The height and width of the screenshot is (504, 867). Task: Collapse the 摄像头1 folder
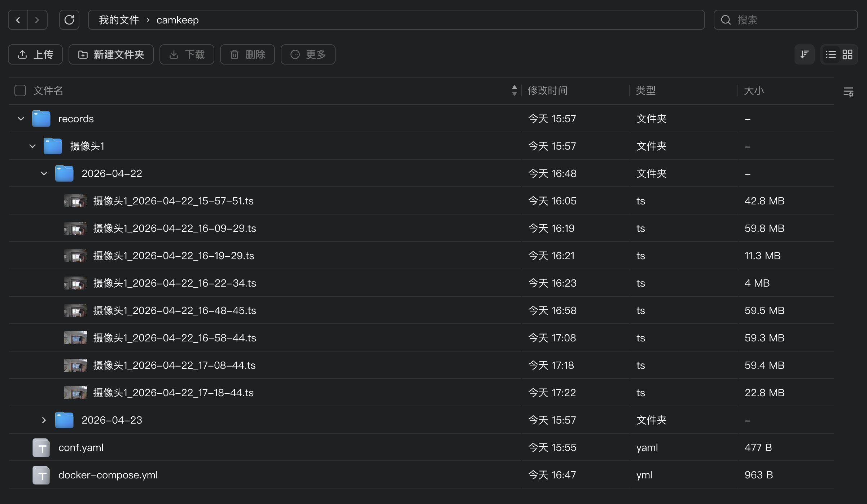tap(32, 146)
